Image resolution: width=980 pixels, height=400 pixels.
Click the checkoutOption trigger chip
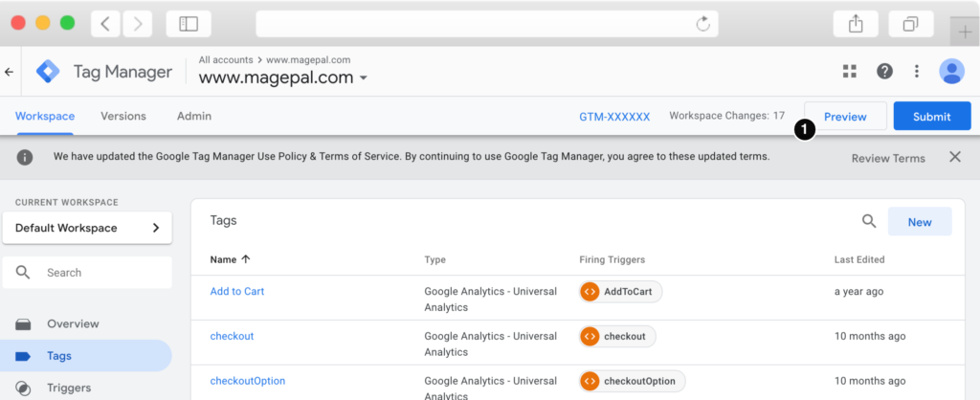click(x=632, y=381)
